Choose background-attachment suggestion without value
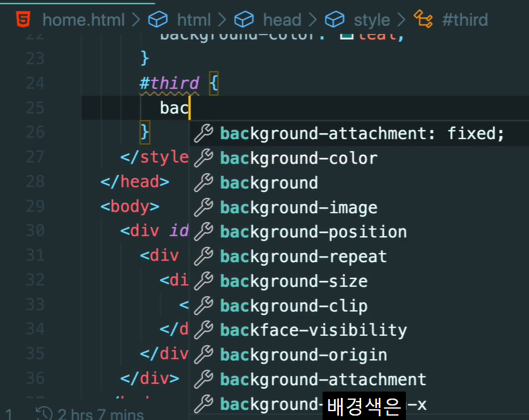Image resolution: width=529 pixels, height=420 pixels. pyautogui.click(x=359, y=380)
